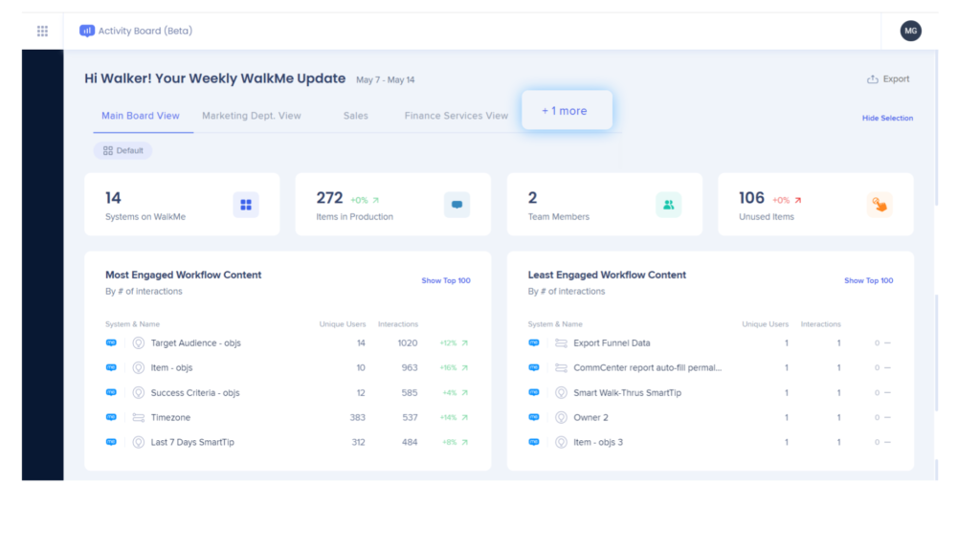Select the Success Criteria - objs row name
980x551 pixels.
tap(195, 393)
